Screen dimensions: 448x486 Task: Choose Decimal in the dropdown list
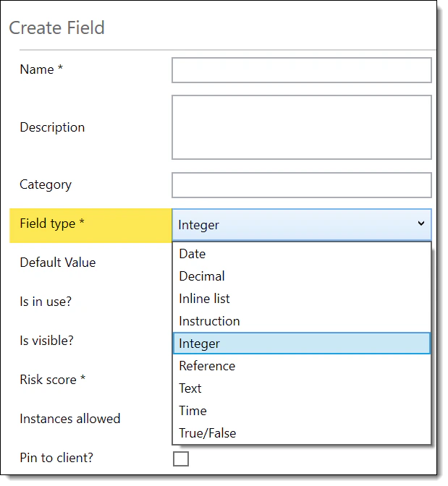302,276
